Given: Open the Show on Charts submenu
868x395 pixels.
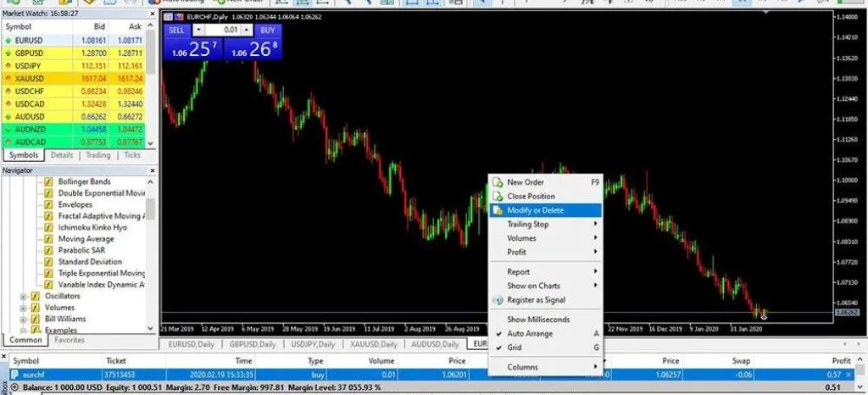Looking at the screenshot, I should (x=546, y=286).
